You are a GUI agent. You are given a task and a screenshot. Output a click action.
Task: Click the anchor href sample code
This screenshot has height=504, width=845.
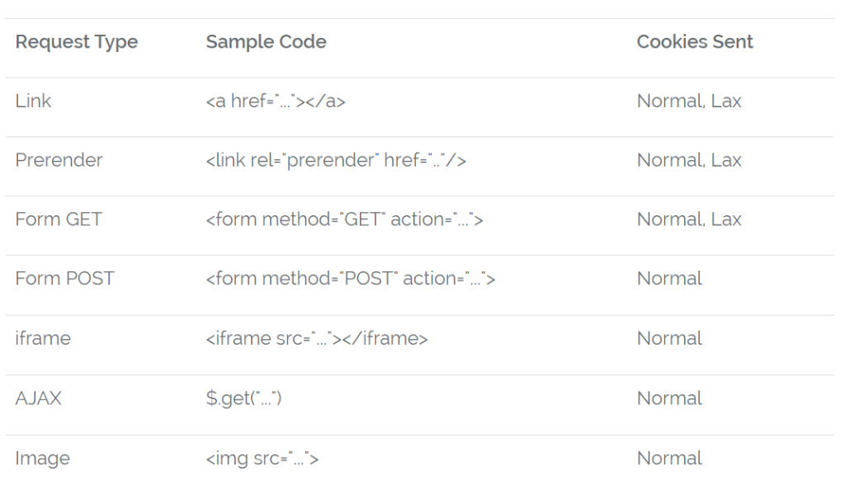[x=276, y=101]
